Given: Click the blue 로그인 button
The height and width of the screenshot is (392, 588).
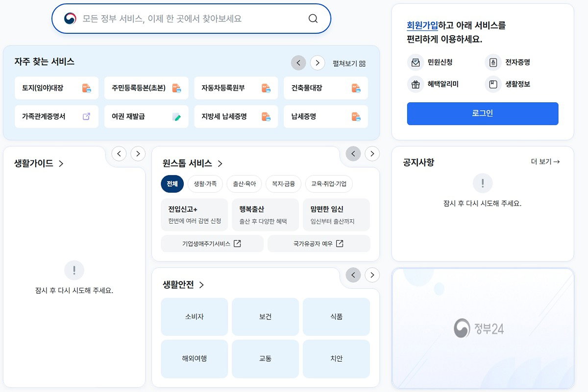Looking at the screenshot, I should pos(483,114).
